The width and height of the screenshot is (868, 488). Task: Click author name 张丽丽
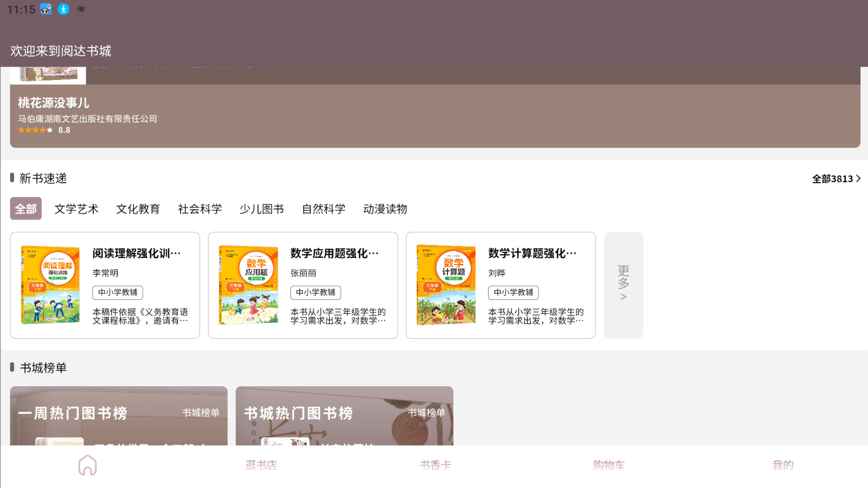click(x=303, y=273)
